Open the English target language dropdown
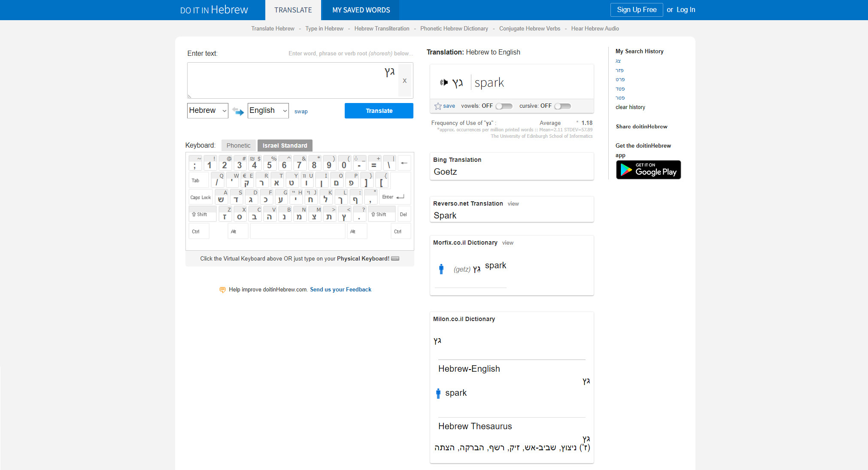 (268, 111)
